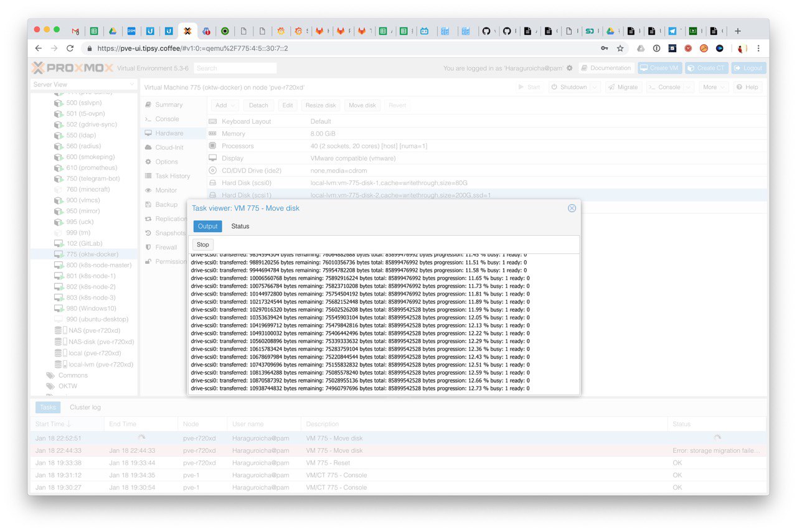Open the Add hardware dropdown
Screen dimensions: 797x532
click(x=225, y=105)
